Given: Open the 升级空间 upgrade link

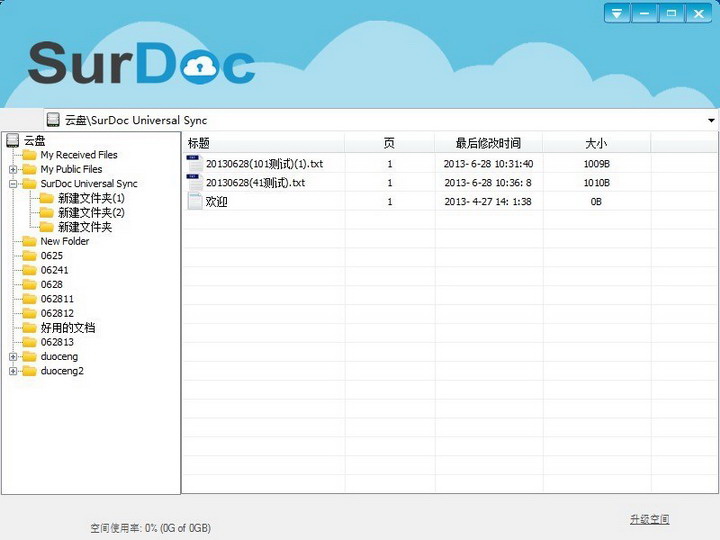Looking at the screenshot, I should pyautogui.click(x=649, y=519).
